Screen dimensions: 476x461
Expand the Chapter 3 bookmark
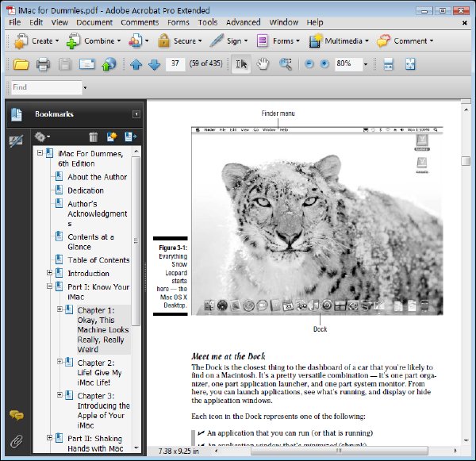[x=59, y=395]
